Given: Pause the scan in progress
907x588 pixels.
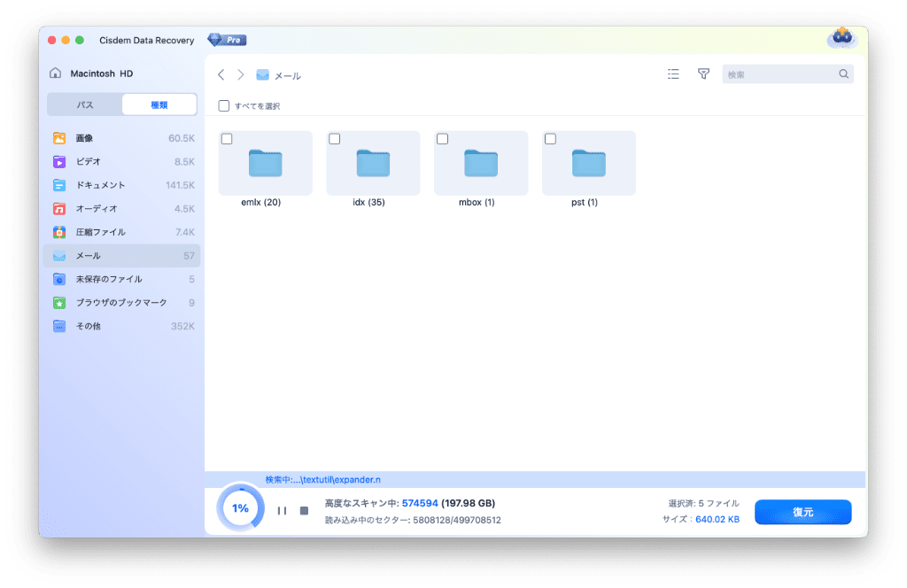Looking at the screenshot, I should [x=282, y=511].
